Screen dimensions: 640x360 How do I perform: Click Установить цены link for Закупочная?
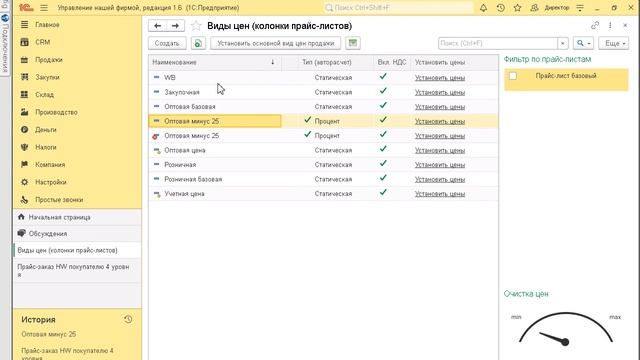coord(440,92)
